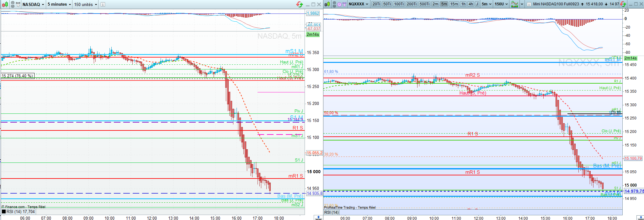644x220 pixels.
Task: Open the 150 unités dropdown
Action: (x=86, y=4)
